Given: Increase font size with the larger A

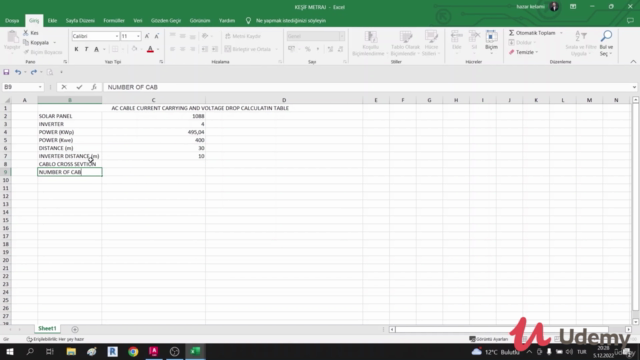Looking at the screenshot, I should [x=147, y=36].
